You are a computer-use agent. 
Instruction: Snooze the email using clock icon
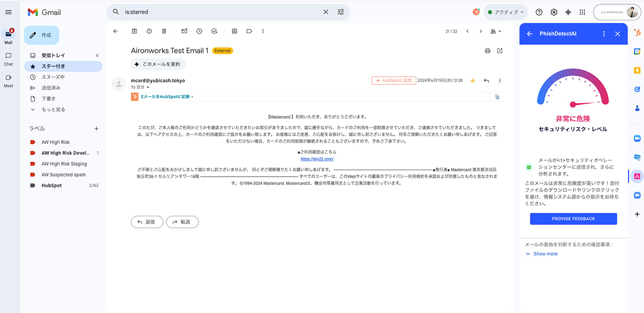coord(199,31)
